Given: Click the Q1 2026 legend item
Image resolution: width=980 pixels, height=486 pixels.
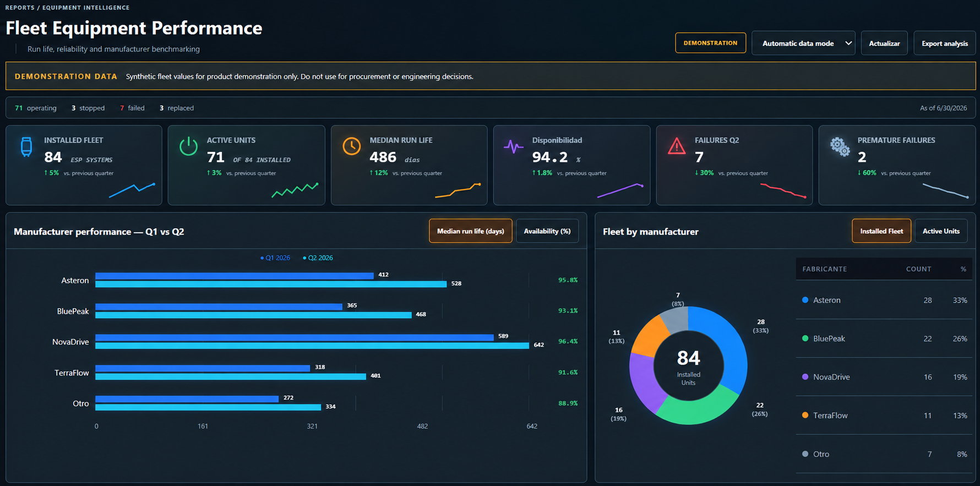Looking at the screenshot, I should tap(275, 258).
